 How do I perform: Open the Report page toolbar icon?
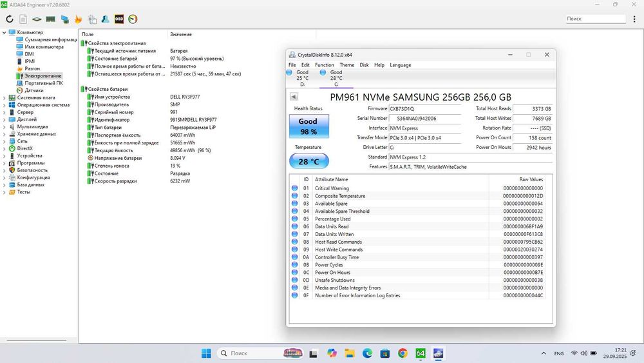(x=23, y=19)
